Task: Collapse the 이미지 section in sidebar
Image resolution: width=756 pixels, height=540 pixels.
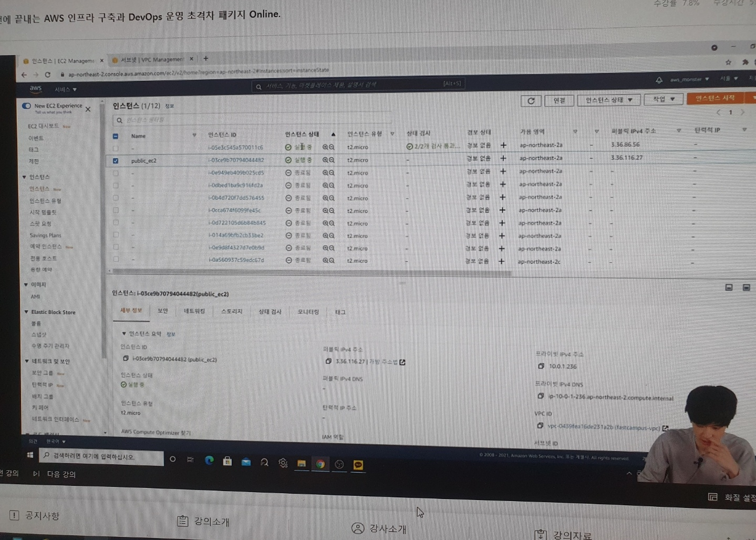Action: (x=26, y=284)
